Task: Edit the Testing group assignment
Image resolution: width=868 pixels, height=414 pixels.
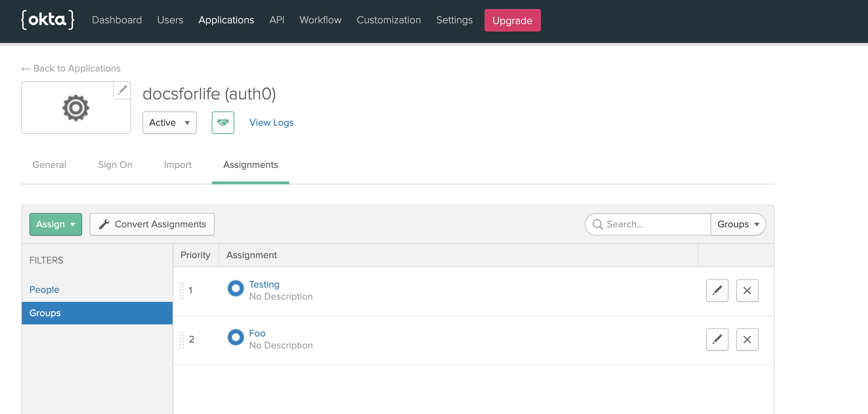Action: pyautogui.click(x=717, y=291)
